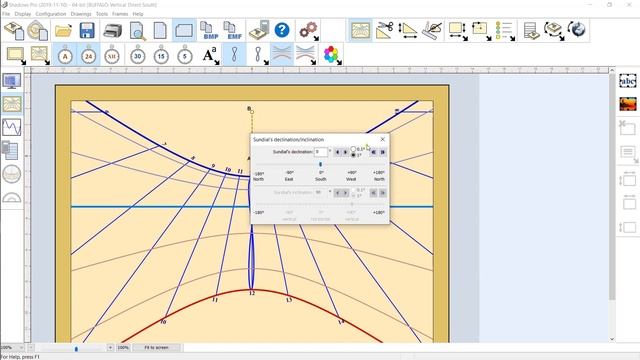The height and width of the screenshot is (360, 640).
Task: Export drawing as BMP
Action: 209,31
